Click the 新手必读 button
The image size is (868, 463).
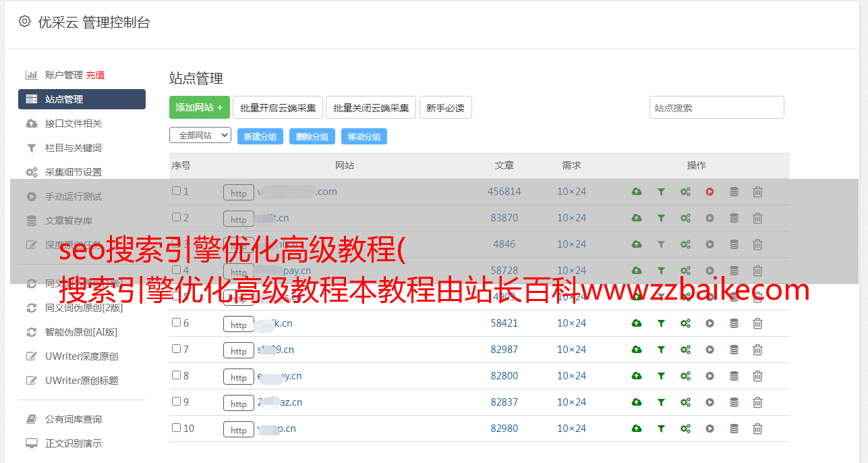446,107
